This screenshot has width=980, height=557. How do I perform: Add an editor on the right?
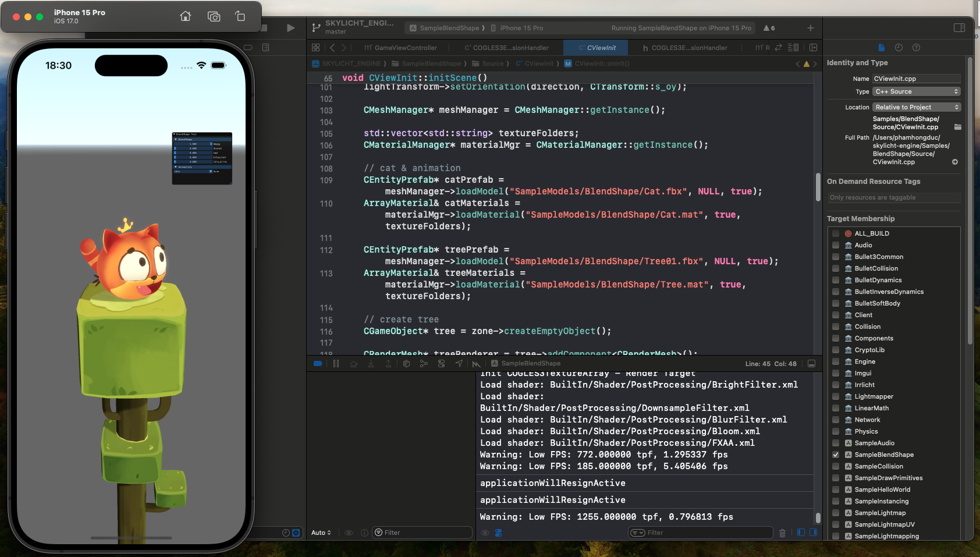tap(814, 48)
